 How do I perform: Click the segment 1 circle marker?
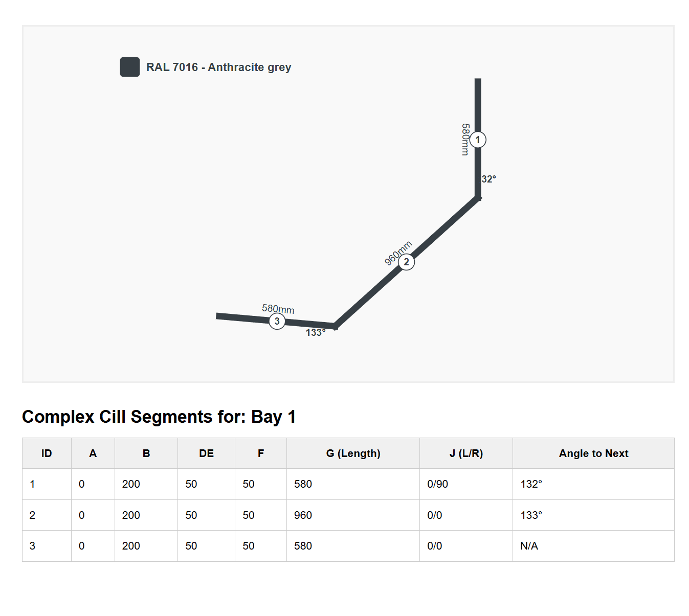click(x=478, y=140)
